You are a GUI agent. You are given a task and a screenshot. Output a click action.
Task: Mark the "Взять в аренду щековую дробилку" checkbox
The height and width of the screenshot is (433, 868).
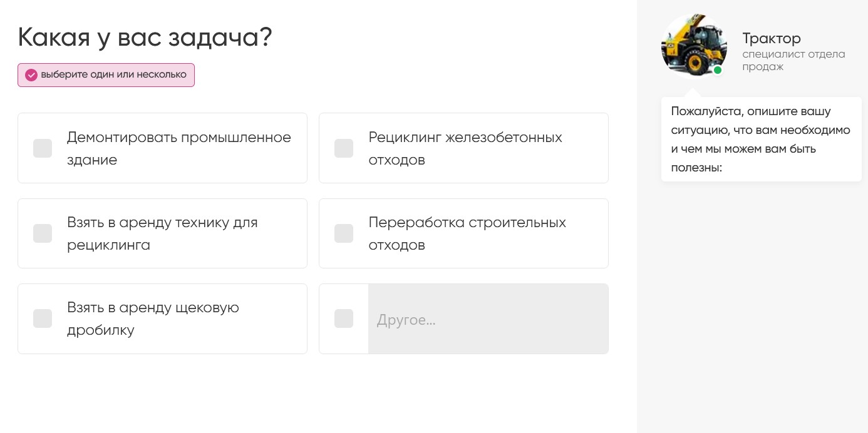click(x=43, y=318)
